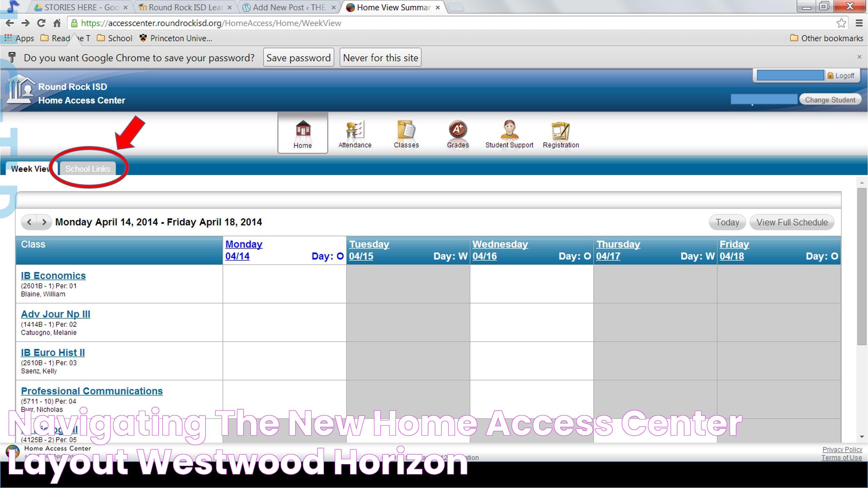
Task: Open the Thursday 04/17 link
Action: tap(618, 250)
